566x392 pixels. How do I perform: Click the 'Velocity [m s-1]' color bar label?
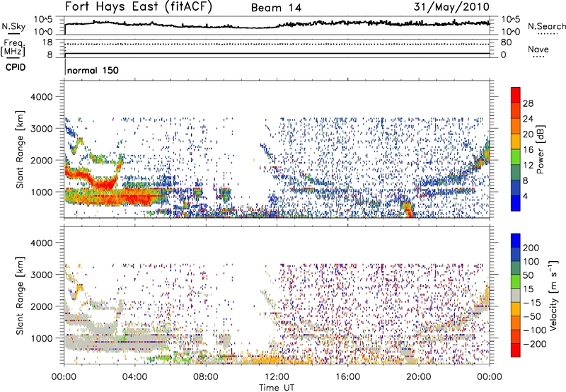click(x=553, y=295)
